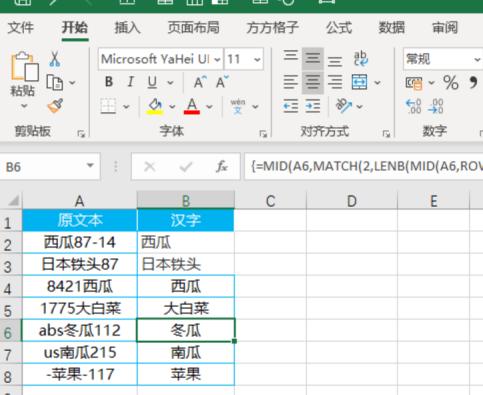Screen dimensions: 483x395
Task: Open the font name dropdown
Action: click(217, 60)
